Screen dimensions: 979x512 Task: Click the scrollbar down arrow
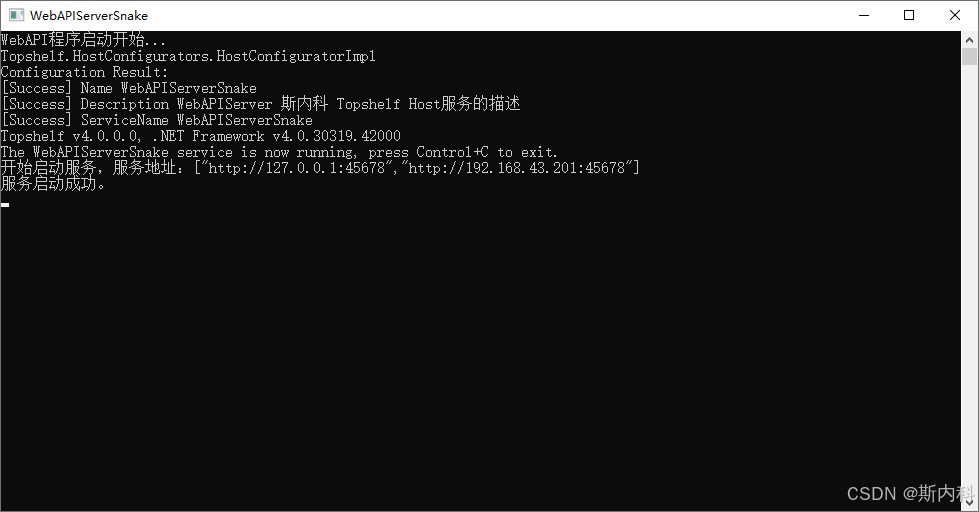969,502
